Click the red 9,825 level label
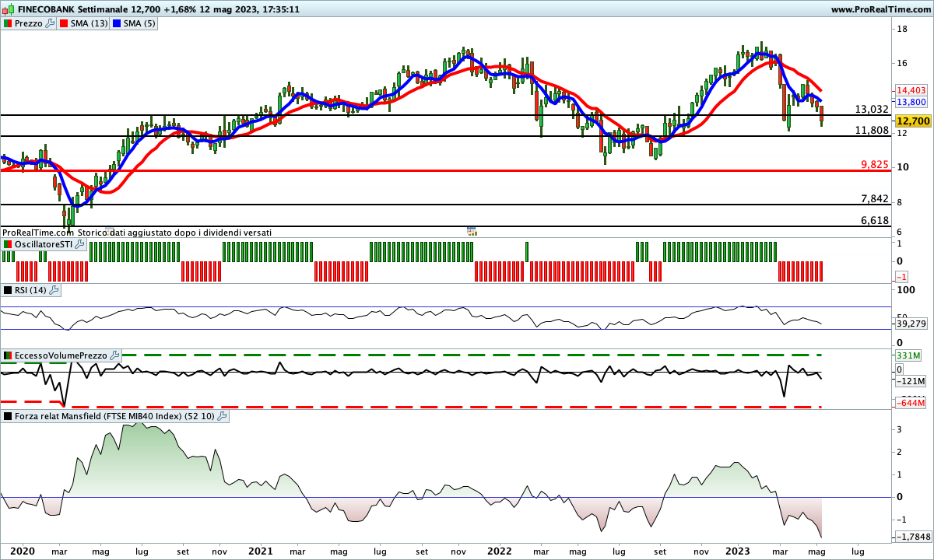The height and width of the screenshot is (560, 934). pyautogui.click(x=875, y=164)
